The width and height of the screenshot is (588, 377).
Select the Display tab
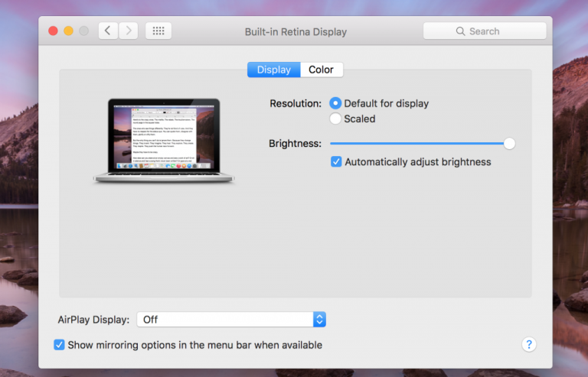tap(273, 70)
